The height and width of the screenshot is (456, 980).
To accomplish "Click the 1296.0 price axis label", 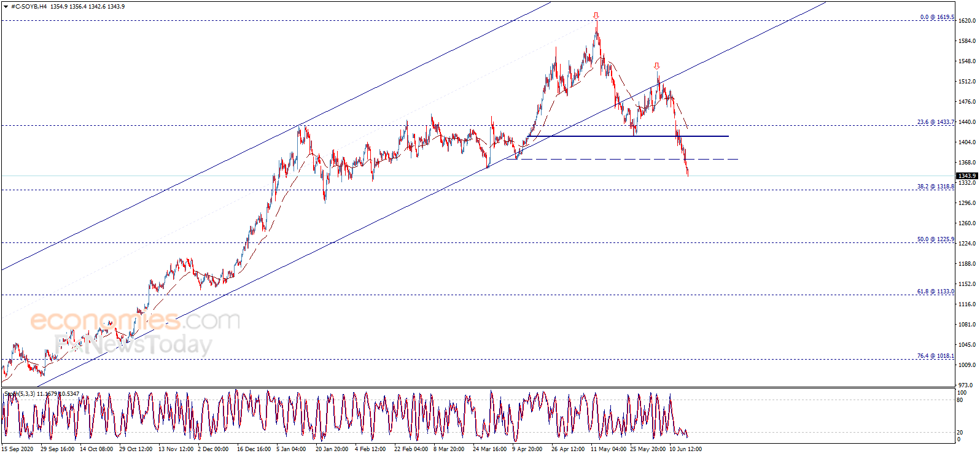I will [967, 203].
